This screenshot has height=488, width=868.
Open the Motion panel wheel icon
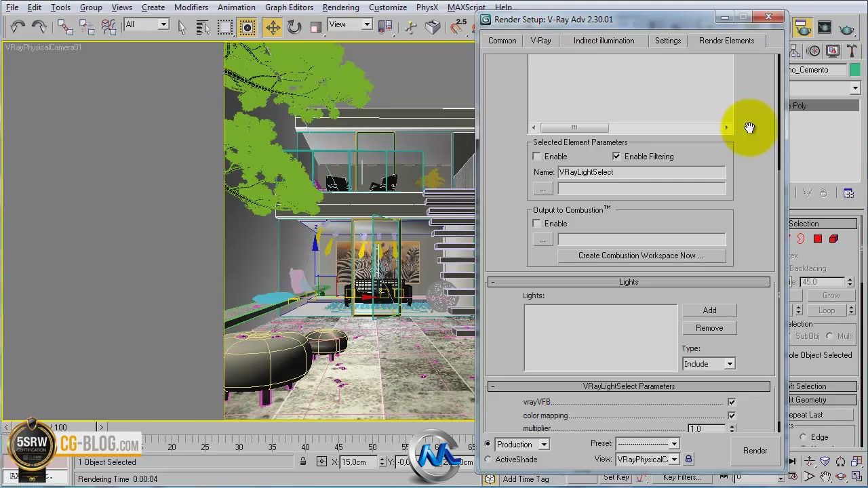(814, 52)
